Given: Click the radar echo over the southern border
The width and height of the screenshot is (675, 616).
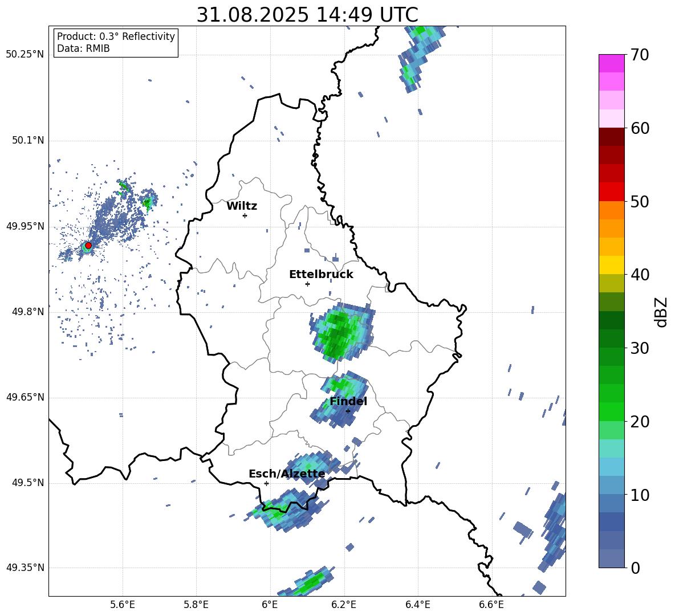Looking at the screenshot, I should coord(286,510).
